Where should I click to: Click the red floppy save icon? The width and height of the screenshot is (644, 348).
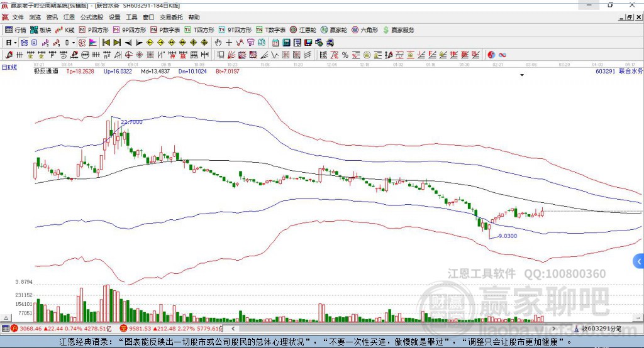click(308, 43)
